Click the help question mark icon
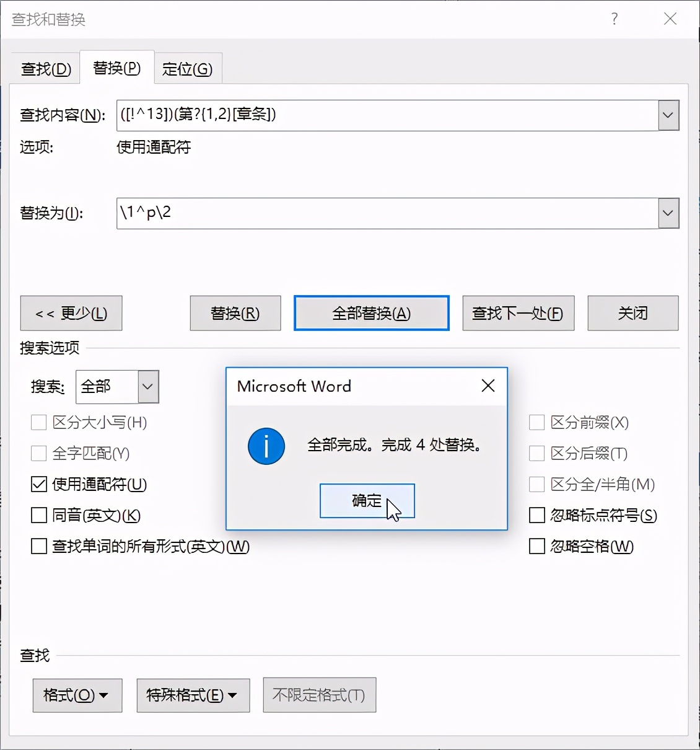 tap(614, 19)
